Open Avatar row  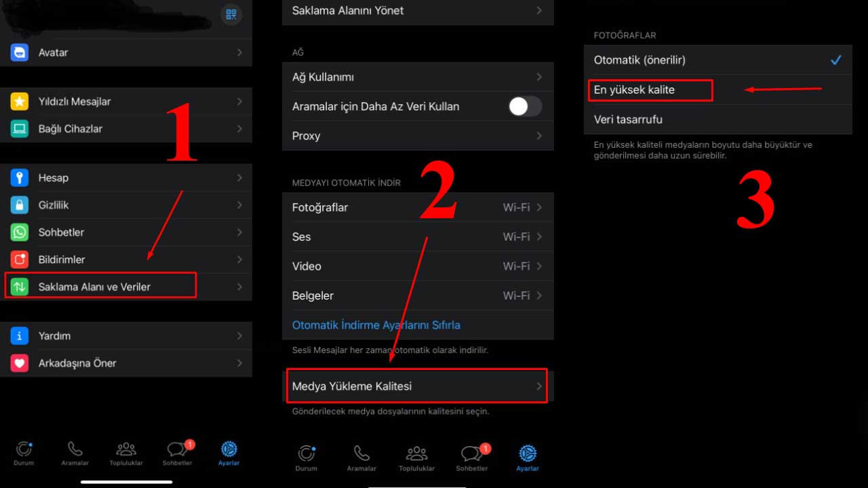[x=126, y=52]
